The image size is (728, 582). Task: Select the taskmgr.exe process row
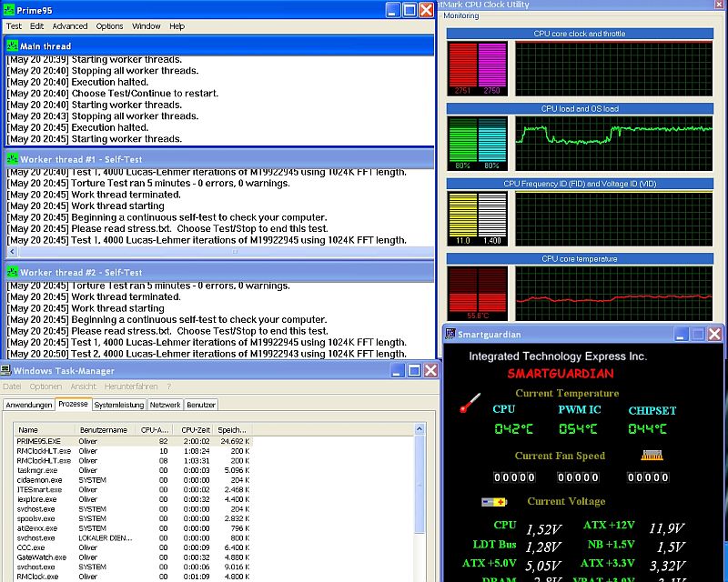[134, 470]
